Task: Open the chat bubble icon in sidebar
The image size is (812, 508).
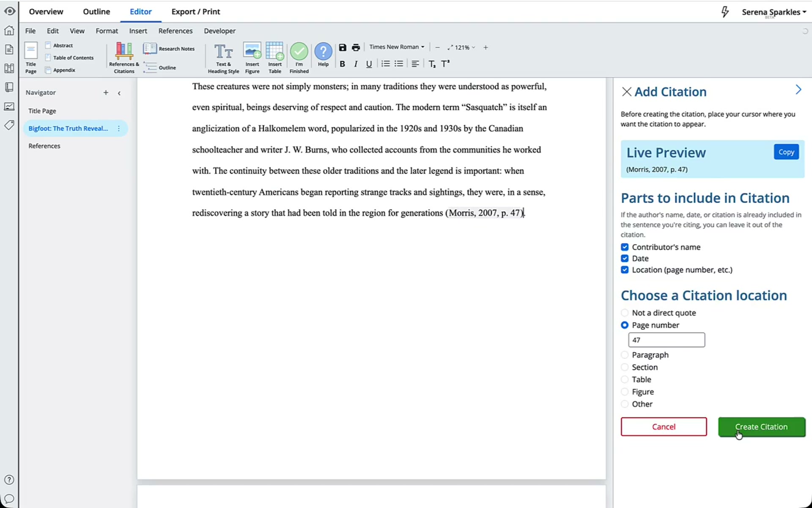Action: [x=9, y=499]
